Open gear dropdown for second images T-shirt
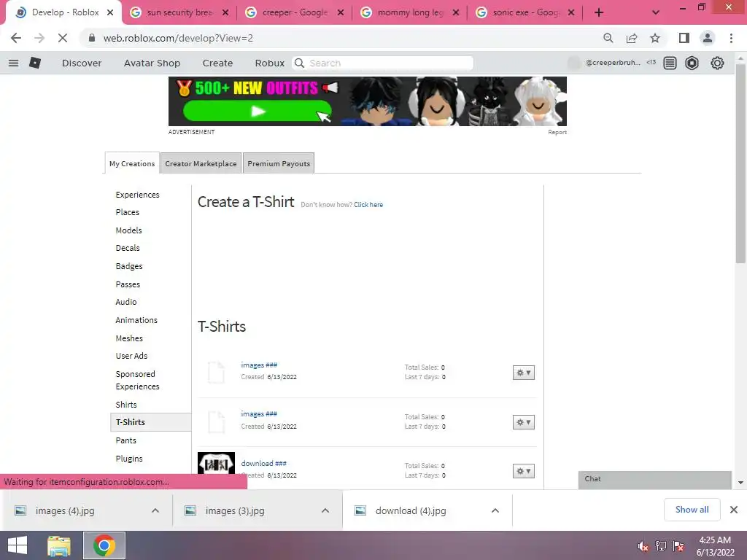The height and width of the screenshot is (560, 747). [x=524, y=422]
